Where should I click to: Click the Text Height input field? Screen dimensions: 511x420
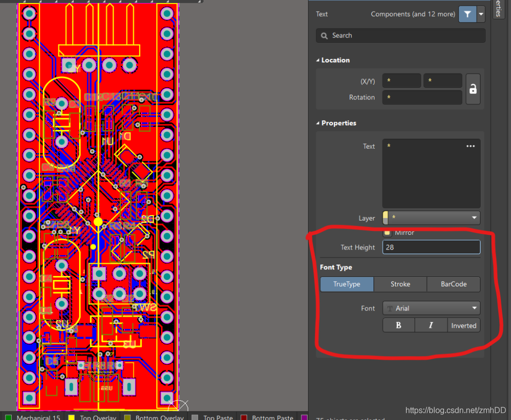click(x=431, y=247)
